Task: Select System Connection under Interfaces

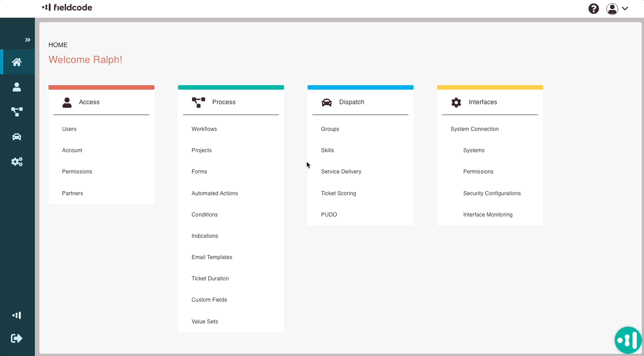Action: pyautogui.click(x=475, y=129)
